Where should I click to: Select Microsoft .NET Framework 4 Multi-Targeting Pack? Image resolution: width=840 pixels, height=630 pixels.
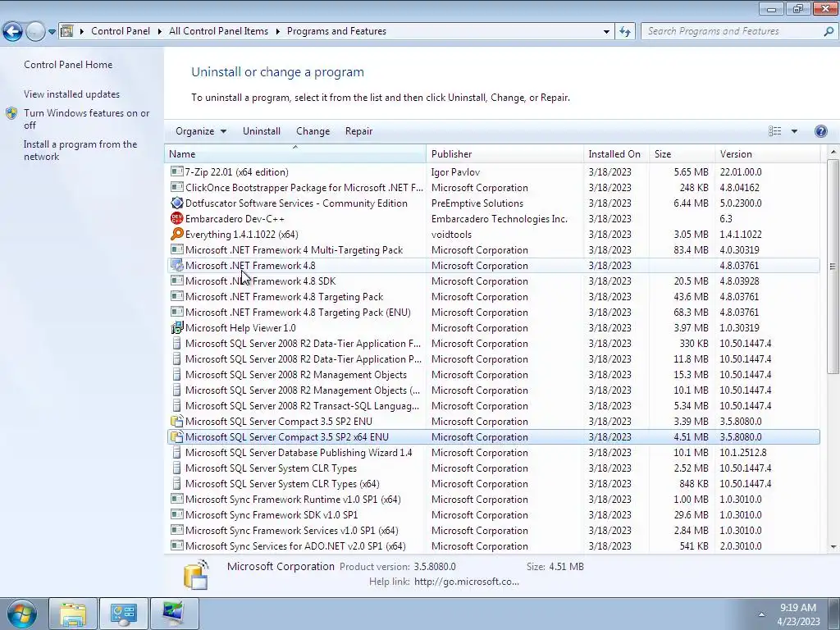click(x=493, y=249)
